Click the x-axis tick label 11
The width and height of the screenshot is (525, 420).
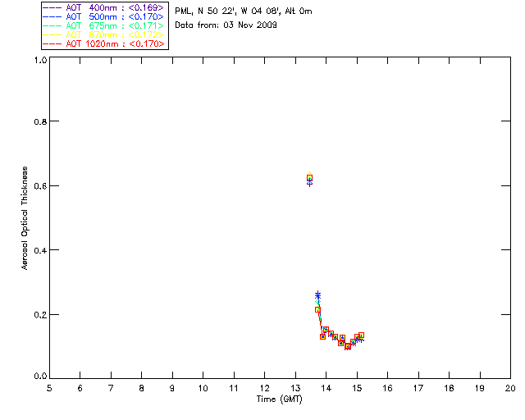tap(234, 388)
